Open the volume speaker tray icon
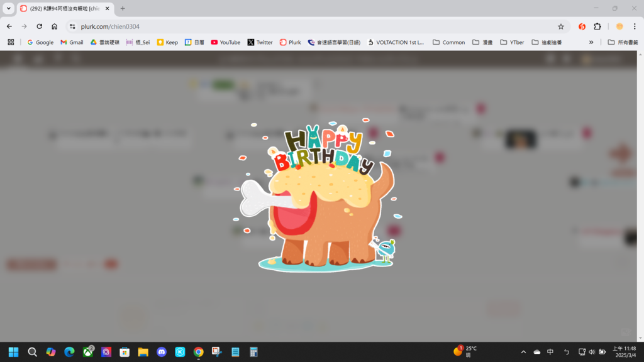The image size is (644, 362). [592, 352]
